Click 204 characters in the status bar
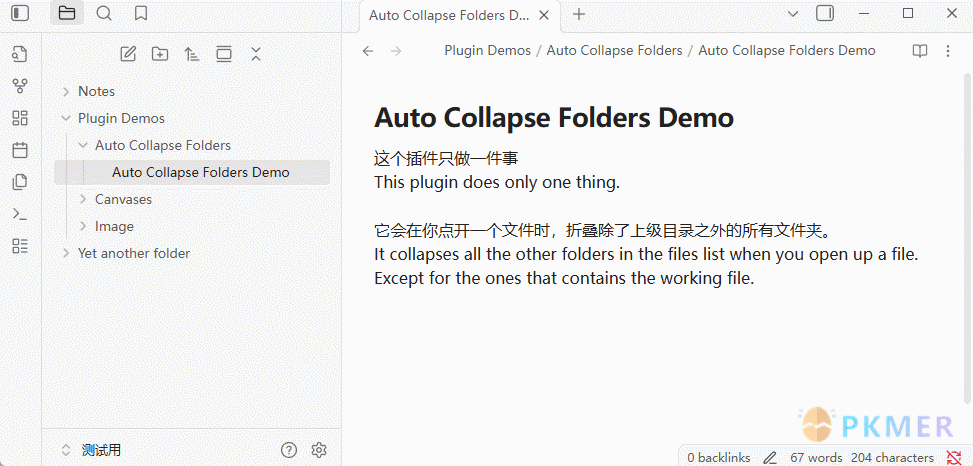This screenshot has height=466, width=973. [892, 458]
